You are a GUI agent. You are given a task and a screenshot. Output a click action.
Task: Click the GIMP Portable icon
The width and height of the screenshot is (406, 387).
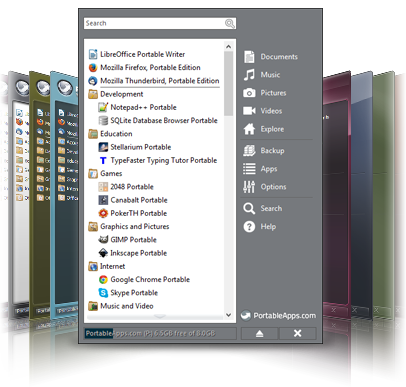click(x=103, y=240)
